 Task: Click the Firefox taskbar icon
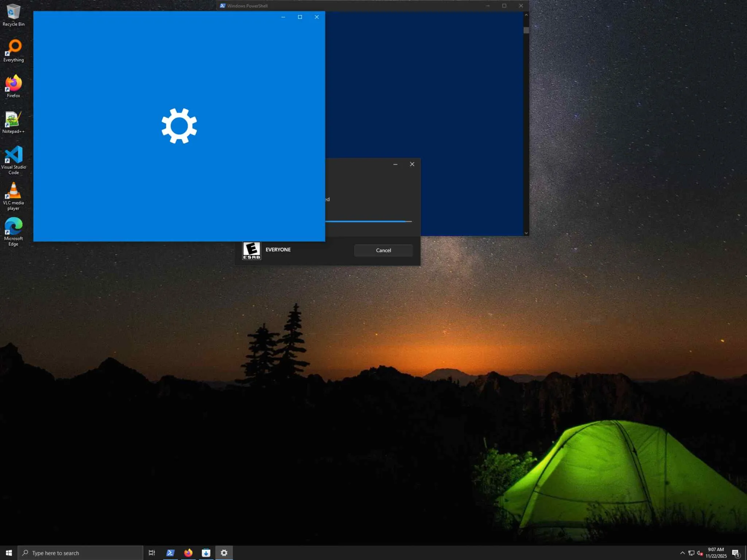pyautogui.click(x=188, y=553)
